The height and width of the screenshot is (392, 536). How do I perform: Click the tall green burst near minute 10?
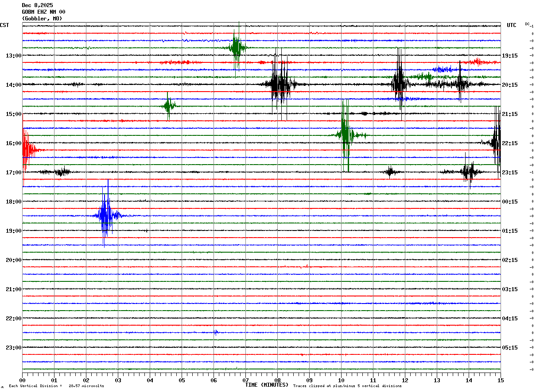click(345, 135)
